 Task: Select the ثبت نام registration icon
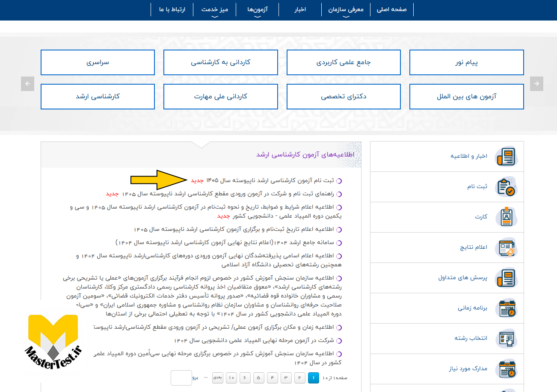coord(507,187)
